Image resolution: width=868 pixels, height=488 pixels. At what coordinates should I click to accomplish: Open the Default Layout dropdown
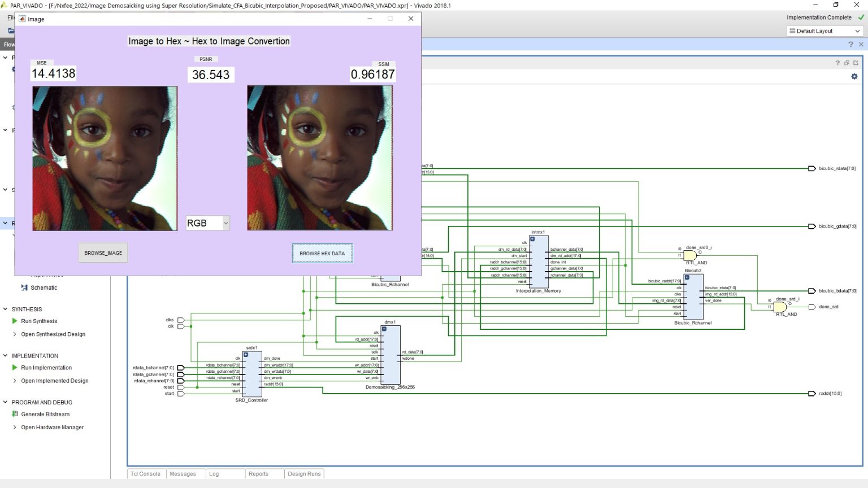[825, 31]
